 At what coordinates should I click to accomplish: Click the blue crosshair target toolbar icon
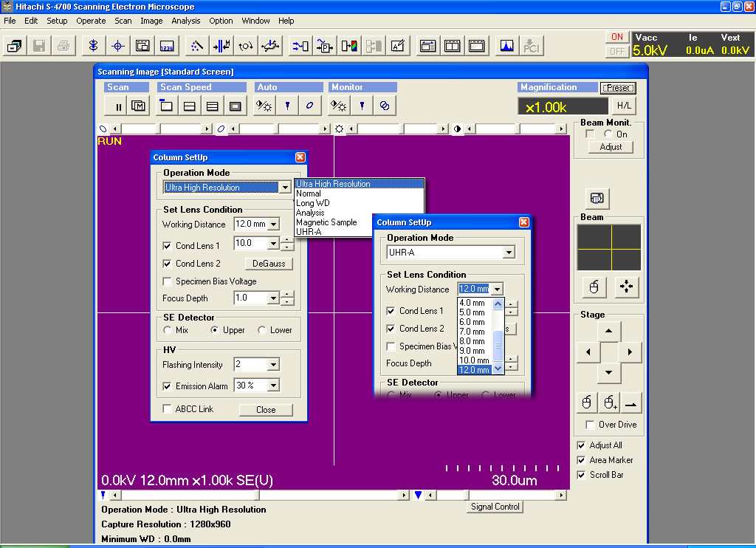tap(117, 47)
